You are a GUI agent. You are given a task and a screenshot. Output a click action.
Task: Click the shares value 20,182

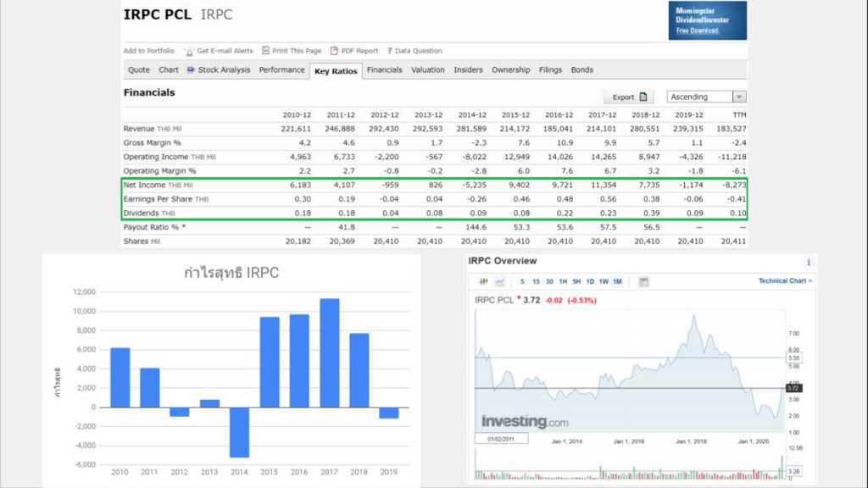(x=298, y=241)
